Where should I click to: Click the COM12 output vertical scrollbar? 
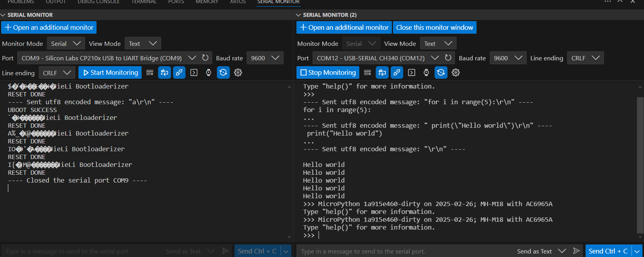pos(640,165)
